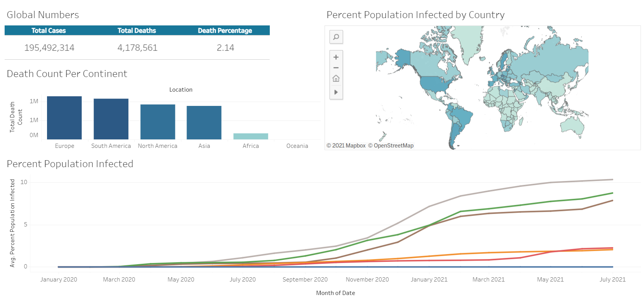Select the Oceania axis label
This screenshot has width=644, height=300.
click(x=297, y=146)
